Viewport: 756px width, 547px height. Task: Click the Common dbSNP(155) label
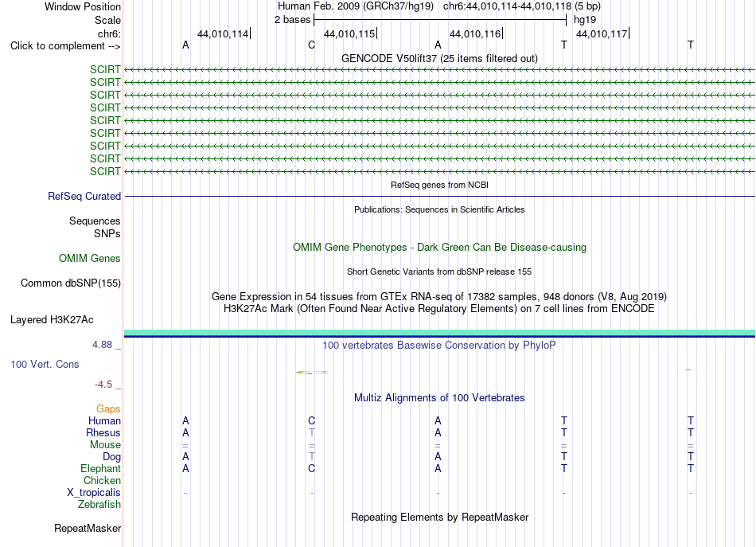[70, 283]
